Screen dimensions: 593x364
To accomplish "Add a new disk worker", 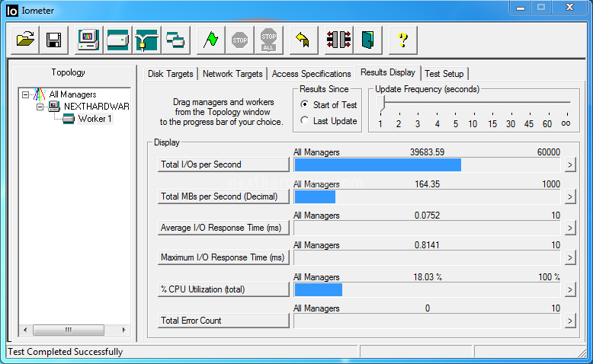I will (117, 40).
